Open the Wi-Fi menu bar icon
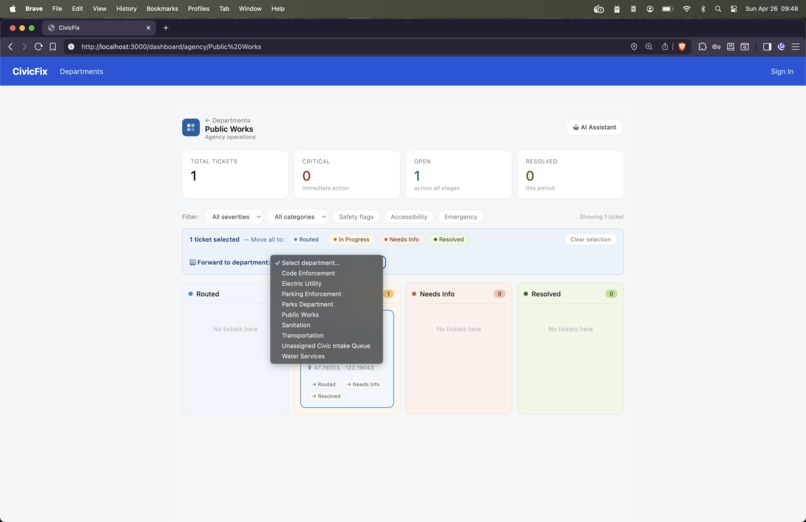Image resolution: width=806 pixels, height=522 pixels. [x=686, y=9]
